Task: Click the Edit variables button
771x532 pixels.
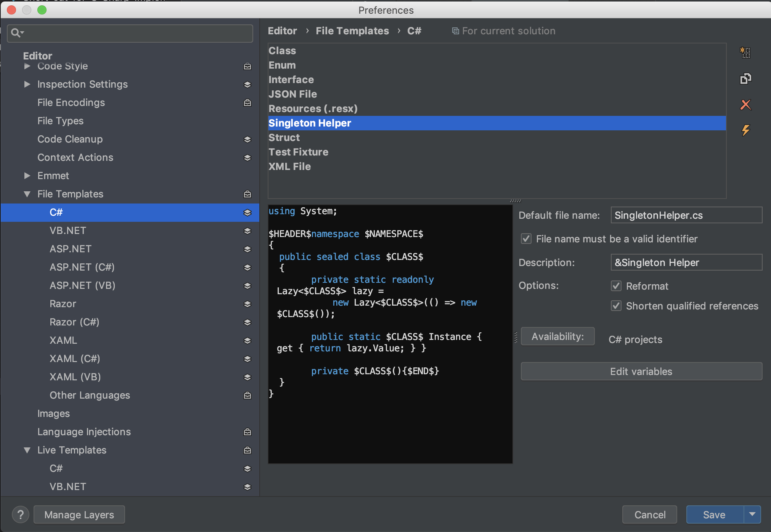Action: pos(641,371)
